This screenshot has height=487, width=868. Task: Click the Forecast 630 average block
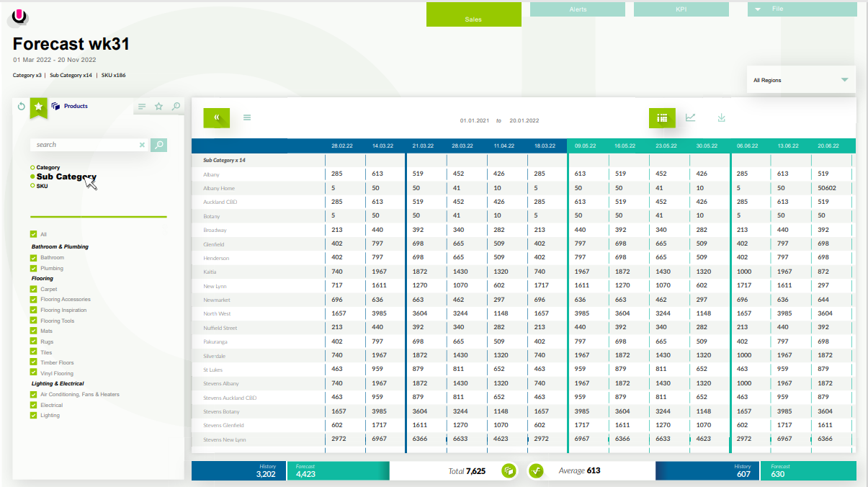click(x=808, y=470)
